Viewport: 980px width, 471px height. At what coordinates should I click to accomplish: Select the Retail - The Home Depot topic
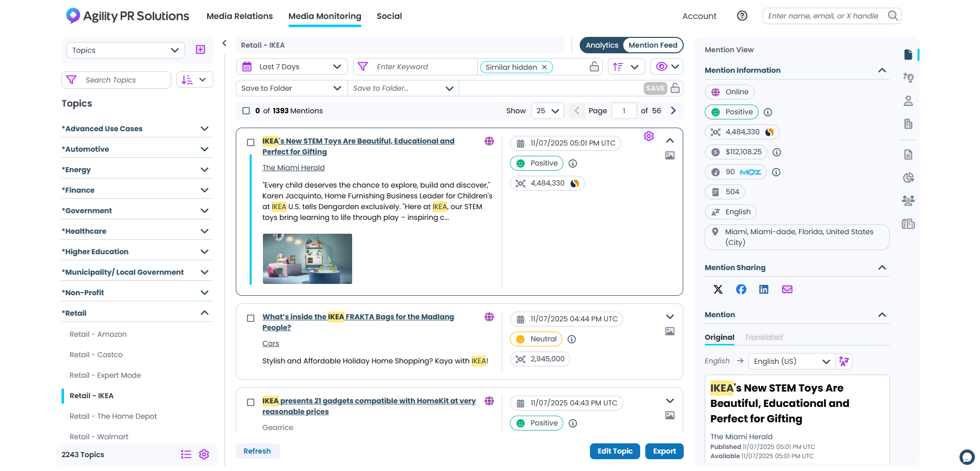point(113,416)
